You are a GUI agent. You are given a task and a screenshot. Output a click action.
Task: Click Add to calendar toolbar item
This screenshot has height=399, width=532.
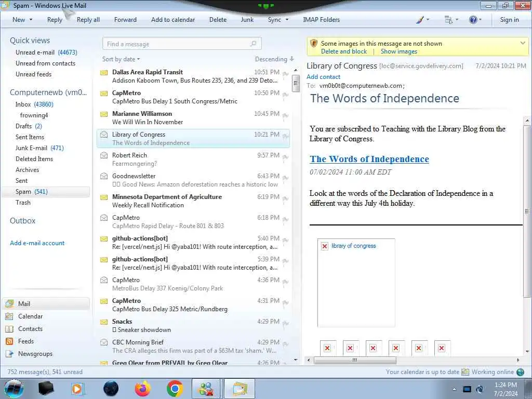pos(173,20)
